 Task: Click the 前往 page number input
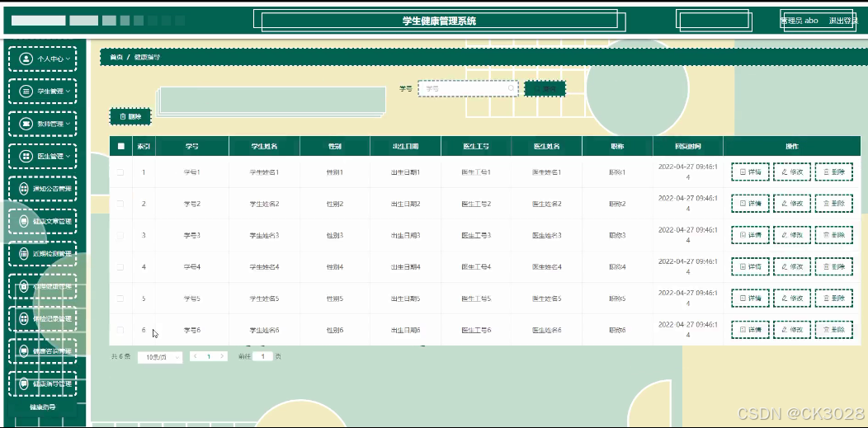[x=263, y=356]
